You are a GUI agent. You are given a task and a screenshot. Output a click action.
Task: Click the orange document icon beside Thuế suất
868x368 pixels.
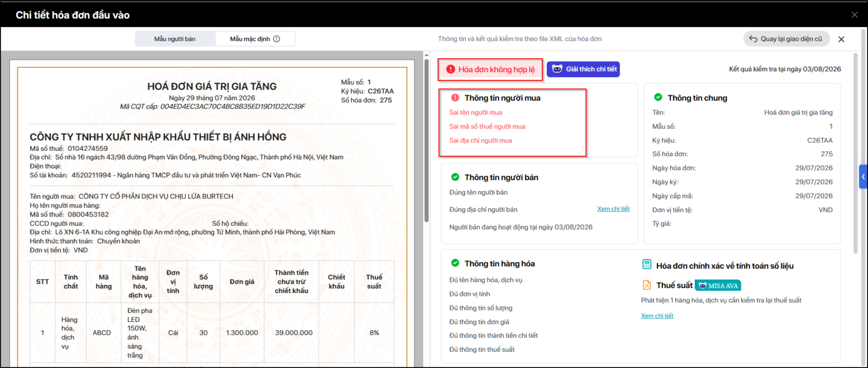pyautogui.click(x=647, y=285)
